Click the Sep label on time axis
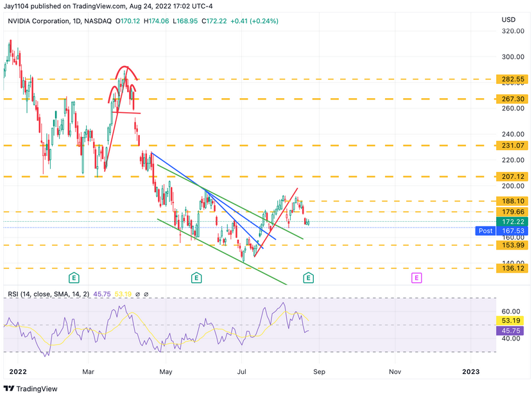Viewport: 532px width, 395px height. (320, 372)
